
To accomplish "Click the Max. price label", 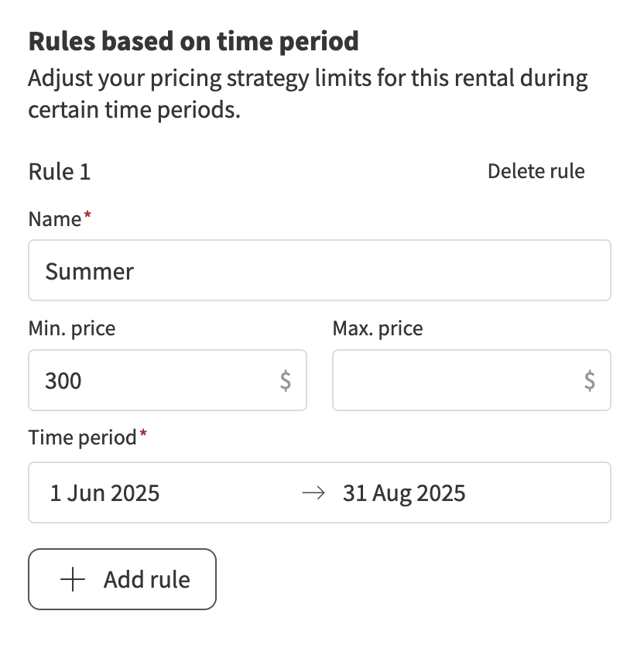I will [x=378, y=328].
